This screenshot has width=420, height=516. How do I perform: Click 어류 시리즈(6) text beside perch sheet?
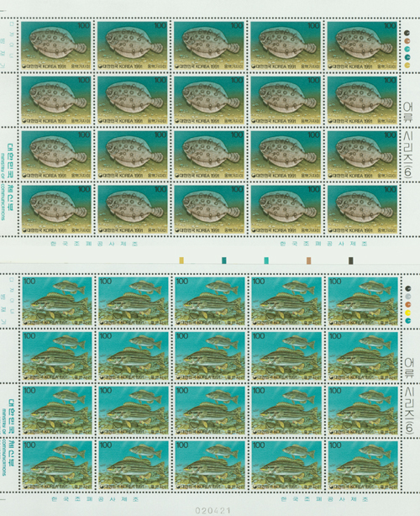(x=408, y=396)
